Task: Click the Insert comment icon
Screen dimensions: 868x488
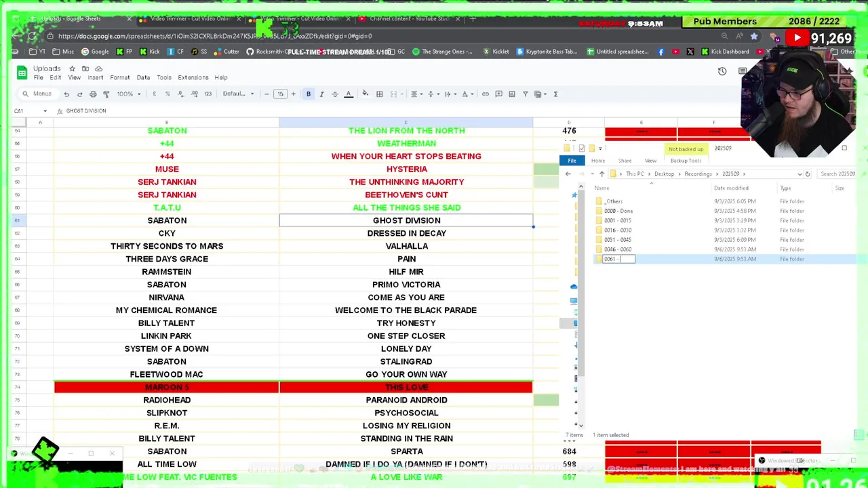Action: pos(498,94)
